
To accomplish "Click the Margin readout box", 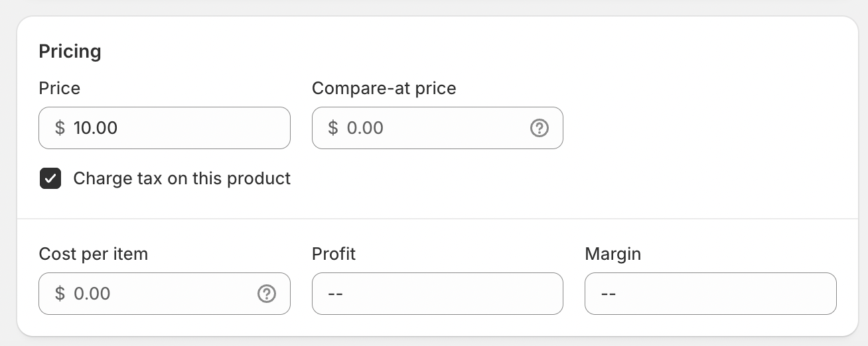I will [710, 294].
